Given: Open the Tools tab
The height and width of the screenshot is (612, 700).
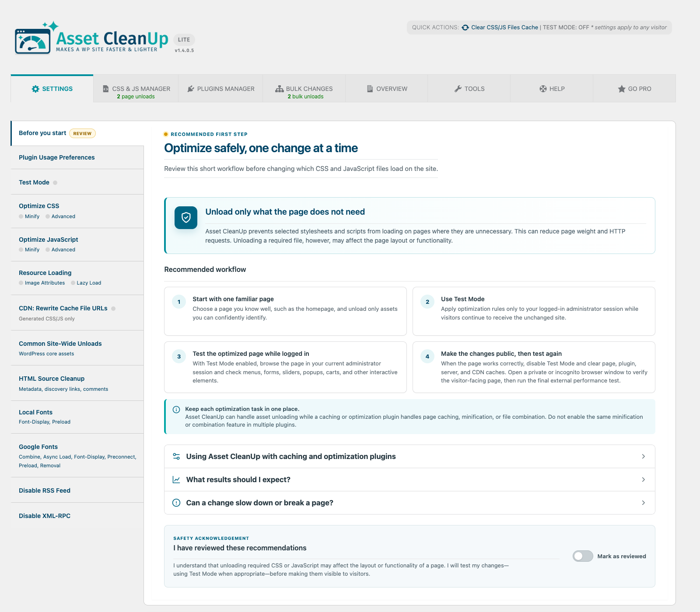Looking at the screenshot, I should click(x=469, y=89).
